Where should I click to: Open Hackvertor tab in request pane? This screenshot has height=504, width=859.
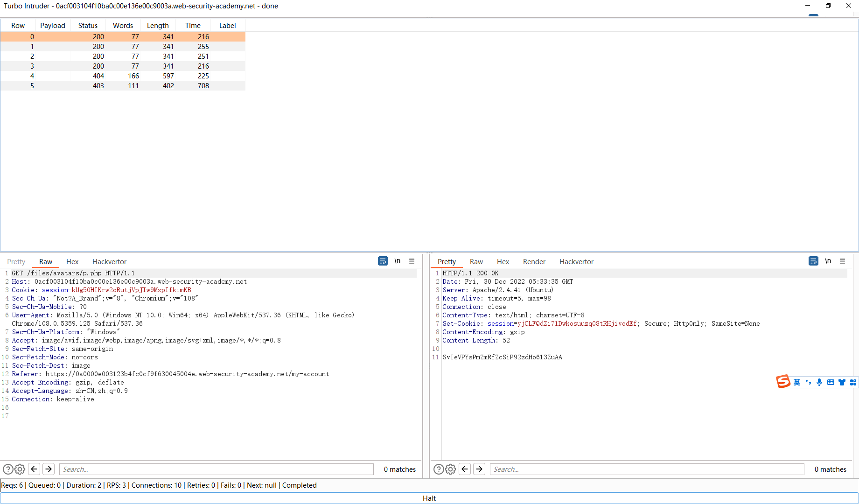[x=109, y=261]
